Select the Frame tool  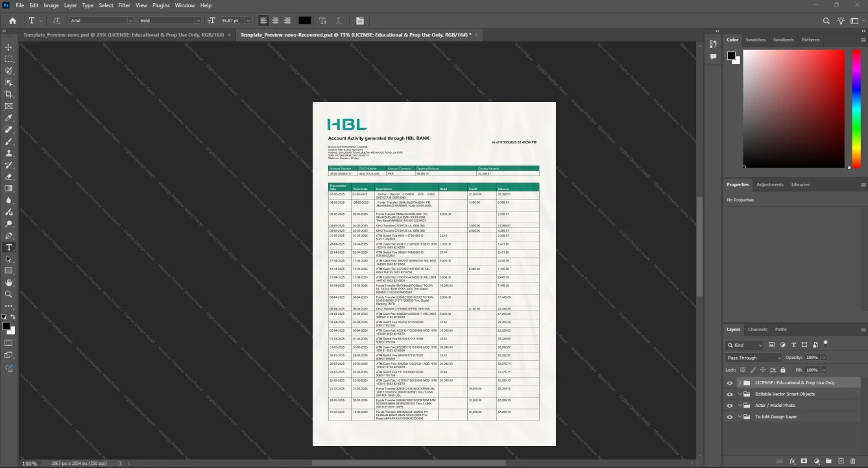(x=9, y=106)
